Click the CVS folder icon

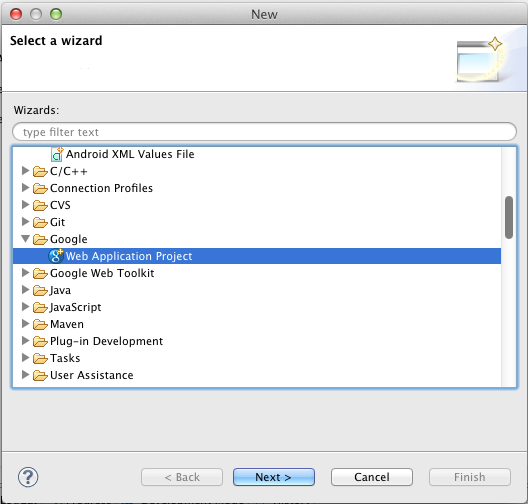pos(40,205)
